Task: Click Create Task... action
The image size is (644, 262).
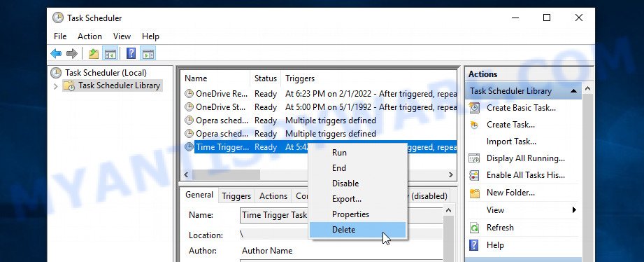Action: (510, 125)
